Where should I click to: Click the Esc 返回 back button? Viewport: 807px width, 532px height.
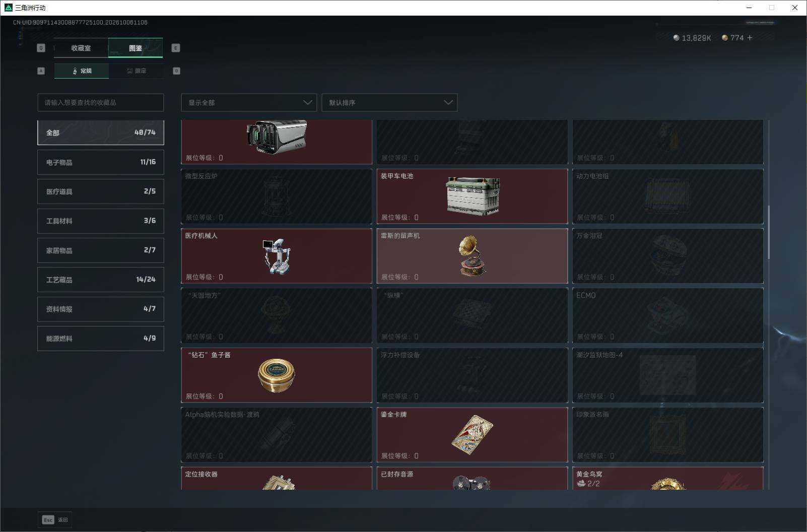pyautogui.click(x=55, y=520)
